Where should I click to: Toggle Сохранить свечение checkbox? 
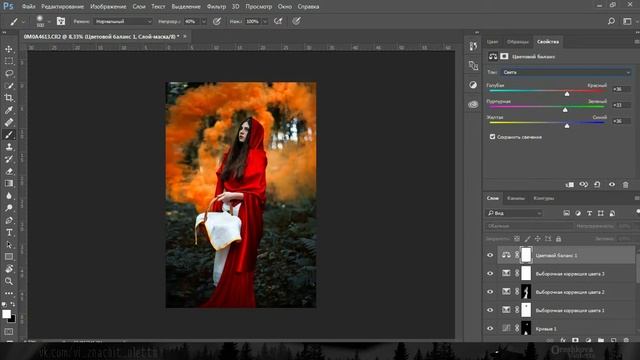492,137
